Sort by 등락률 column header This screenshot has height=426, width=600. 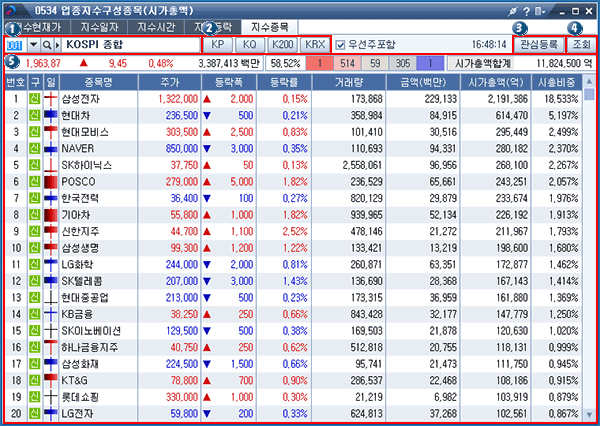coord(284,82)
